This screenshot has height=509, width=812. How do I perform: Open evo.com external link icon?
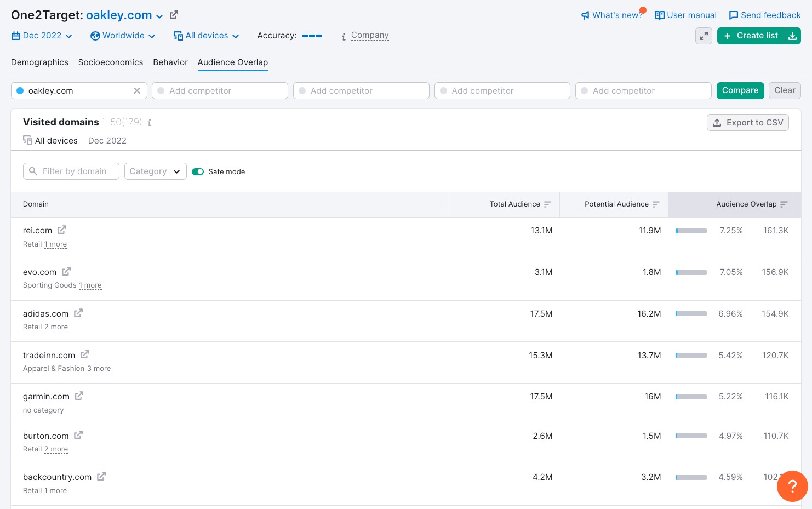click(66, 272)
